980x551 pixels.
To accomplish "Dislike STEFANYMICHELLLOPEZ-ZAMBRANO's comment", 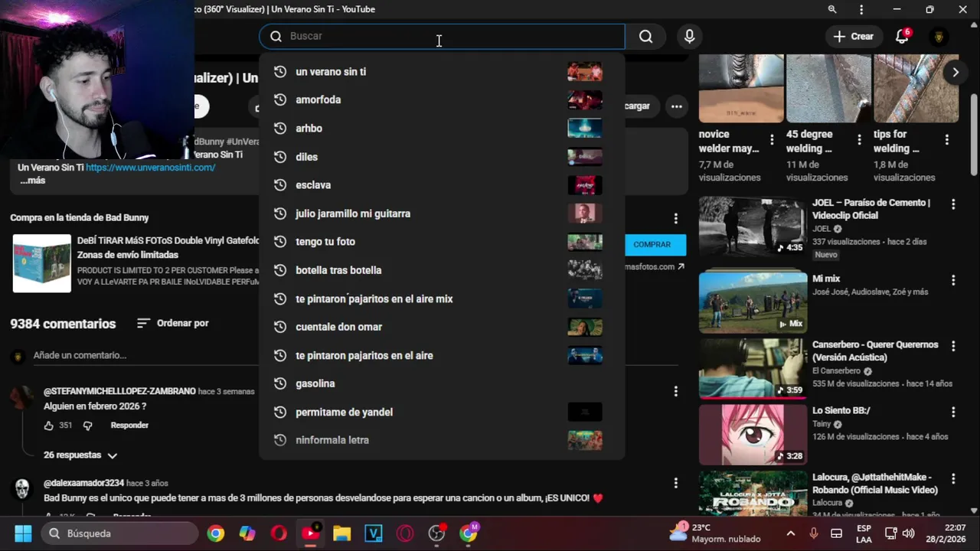I will 87,425.
